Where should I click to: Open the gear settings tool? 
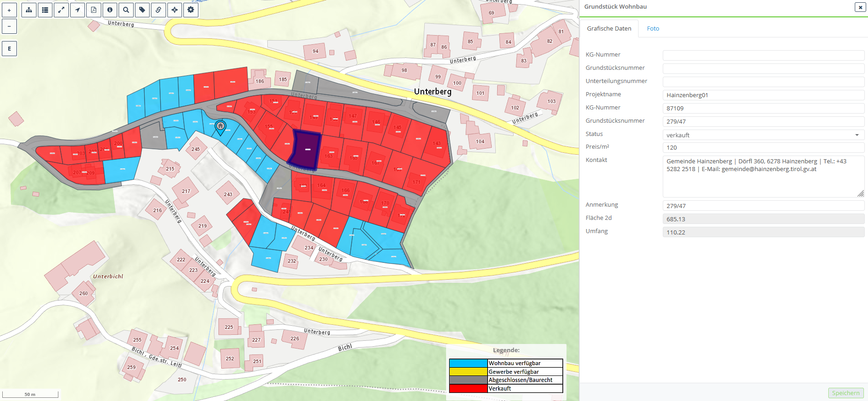pyautogui.click(x=191, y=10)
